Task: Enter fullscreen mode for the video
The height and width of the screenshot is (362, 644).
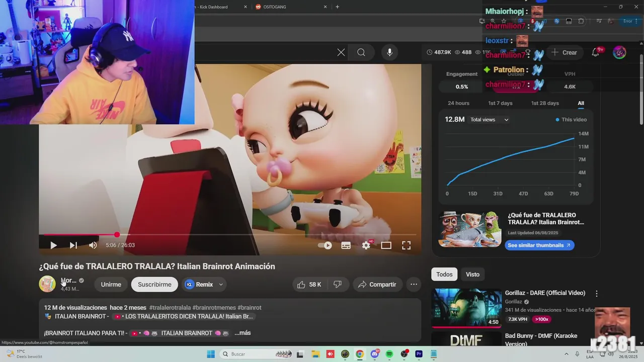Action: click(406, 245)
